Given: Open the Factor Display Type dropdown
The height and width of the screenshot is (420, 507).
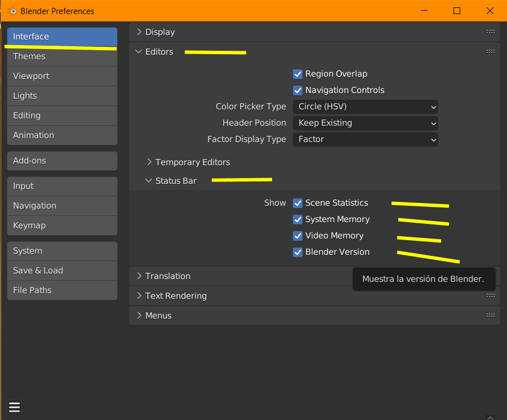Looking at the screenshot, I should [365, 139].
